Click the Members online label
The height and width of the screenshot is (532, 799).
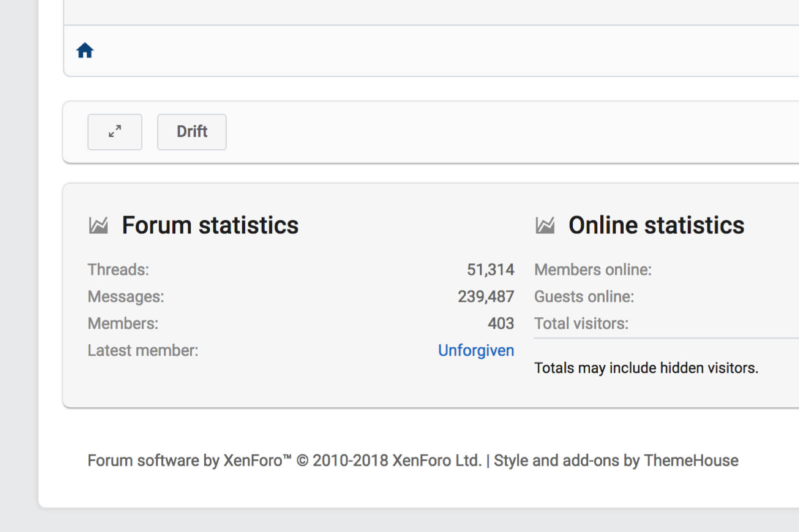tap(593, 269)
